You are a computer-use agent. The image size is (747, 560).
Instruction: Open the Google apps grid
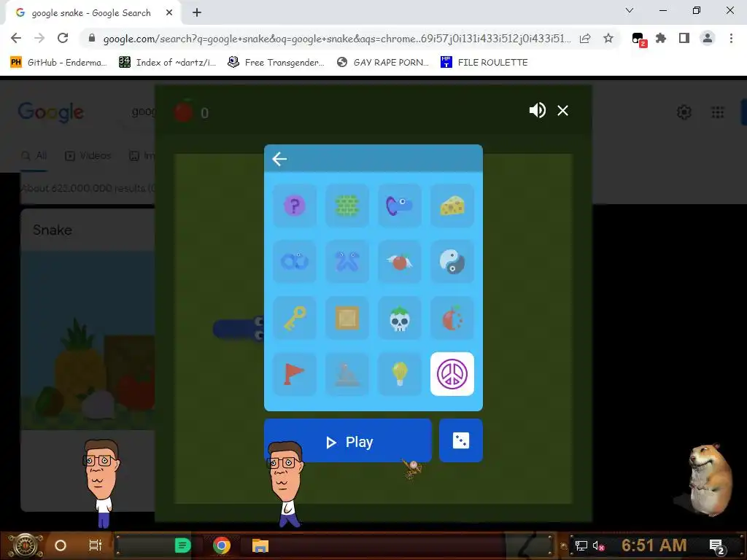718,112
